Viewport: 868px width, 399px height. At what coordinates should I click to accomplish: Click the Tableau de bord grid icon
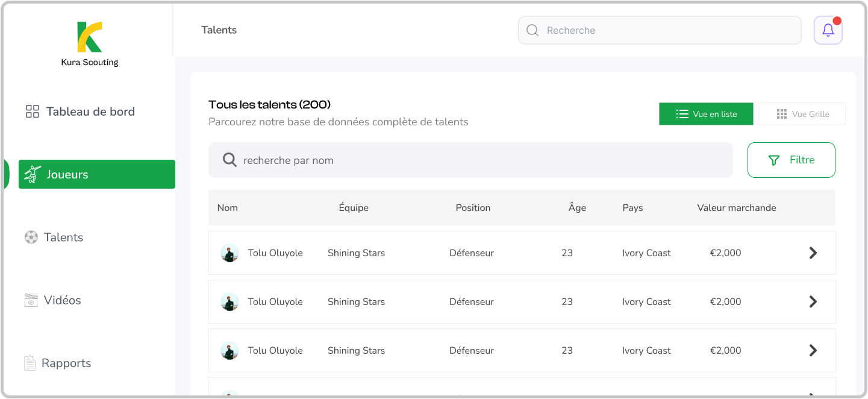[x=32, y=112]
